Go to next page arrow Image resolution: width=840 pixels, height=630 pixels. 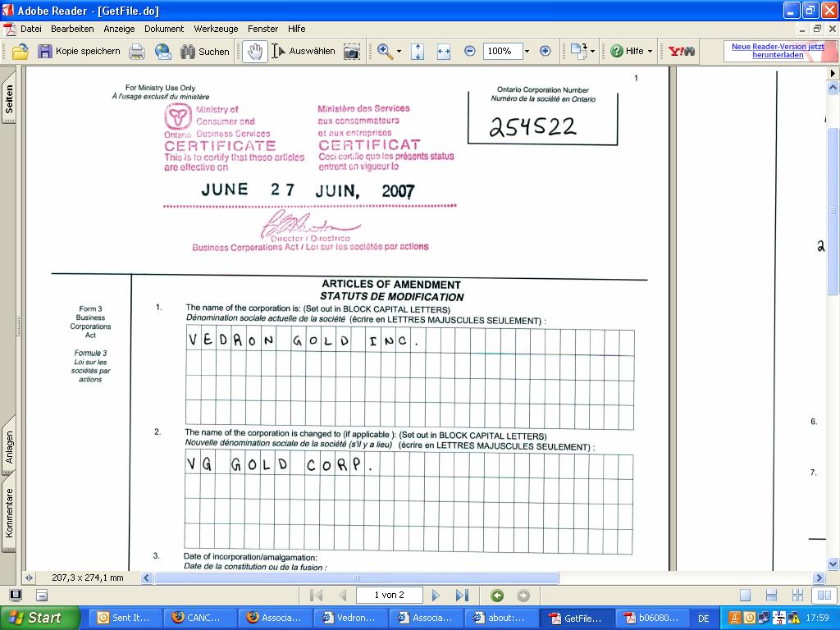click(436, 596)
